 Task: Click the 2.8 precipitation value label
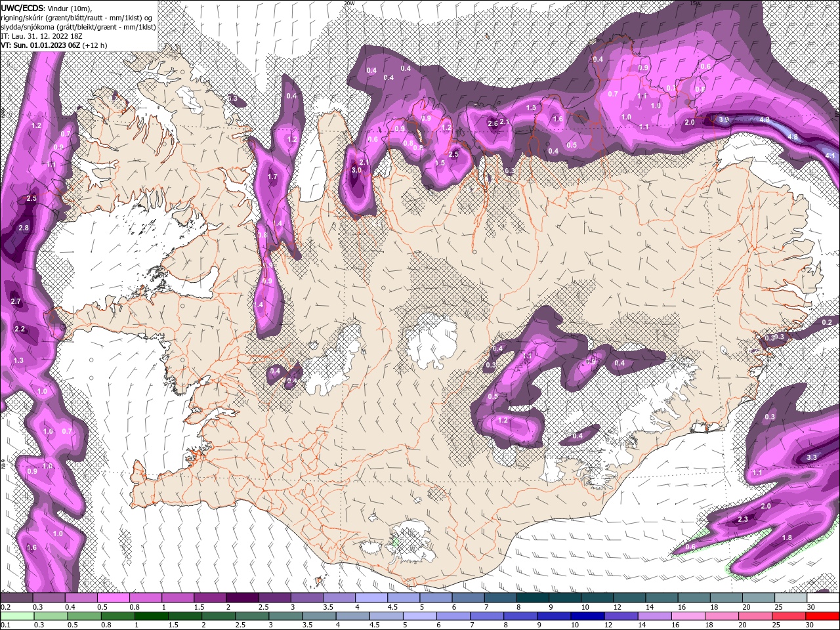coord(24,228)
